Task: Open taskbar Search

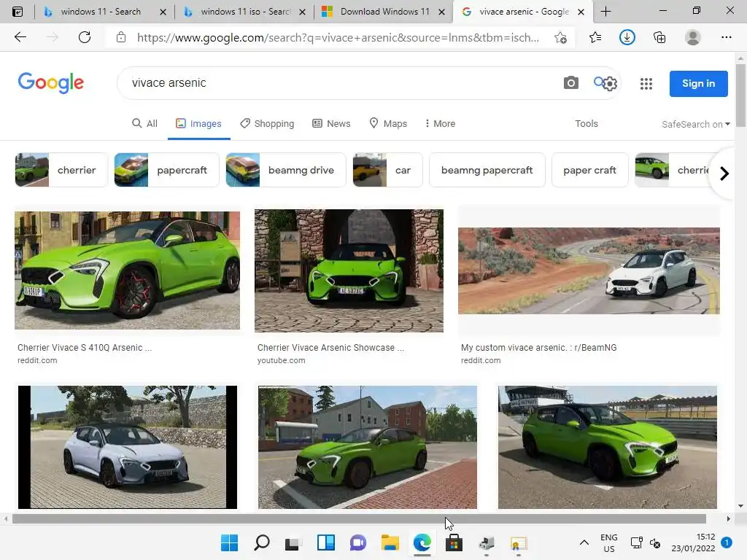Action: (x=262, y=542)
